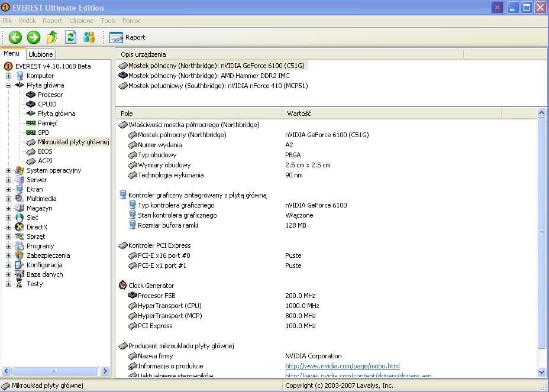The width and height of the screenshot is (549, 392).
Task: Open the Plik menu
Action: [x=7, y=21]
